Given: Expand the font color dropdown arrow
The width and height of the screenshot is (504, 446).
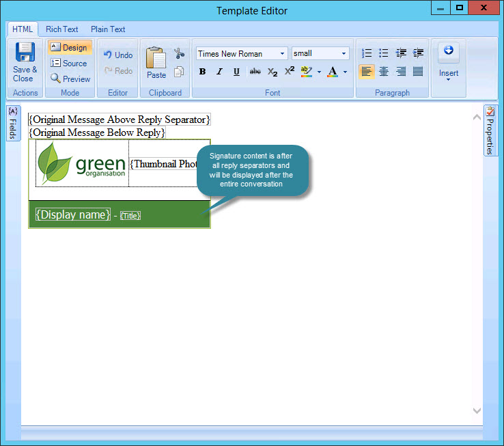Looking at the screenshot, I should [345, 72].
